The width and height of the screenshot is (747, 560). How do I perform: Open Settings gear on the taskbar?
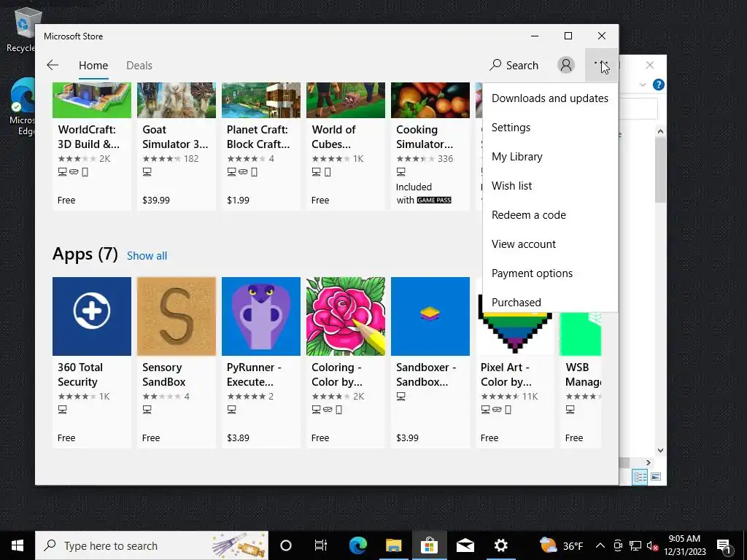[500, 545]
